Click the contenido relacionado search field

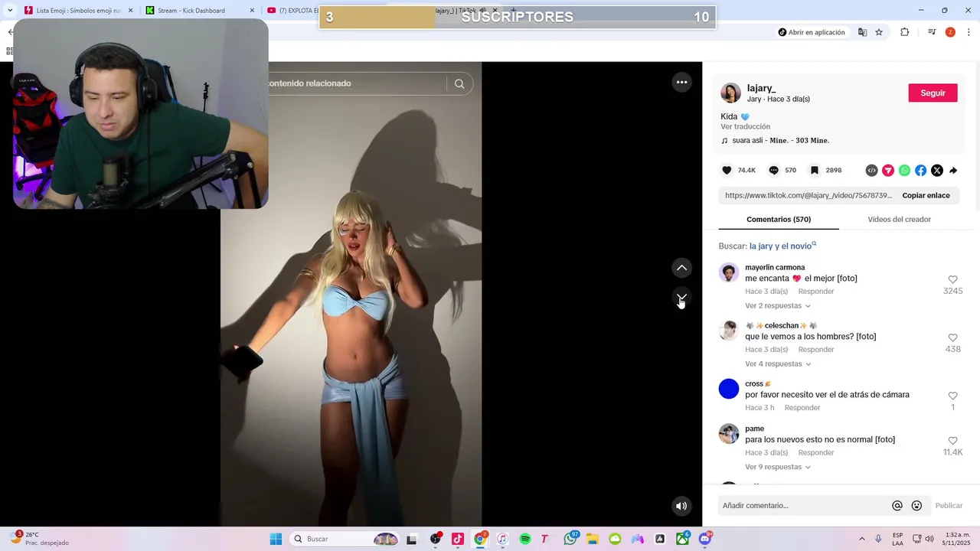356,83
